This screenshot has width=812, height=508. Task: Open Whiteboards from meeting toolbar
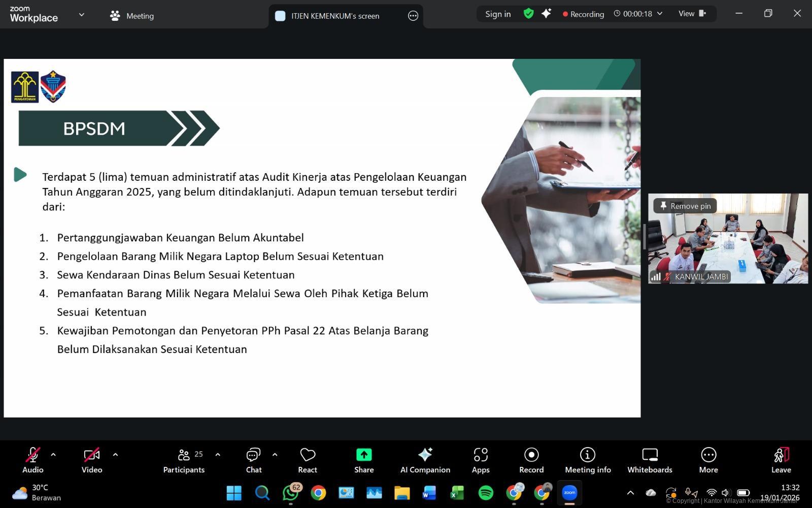pyautogui.click(x=650, y=460)
